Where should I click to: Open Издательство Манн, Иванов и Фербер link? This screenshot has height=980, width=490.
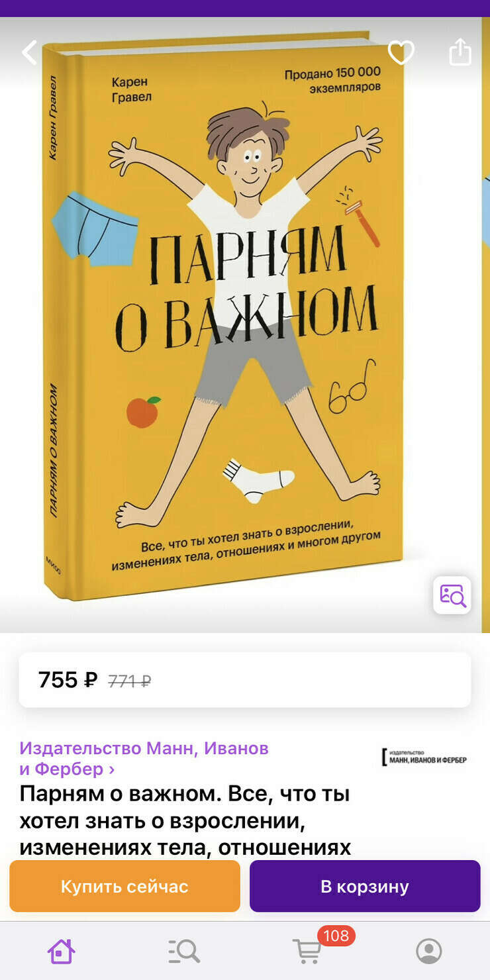click(x=144, y=759)
